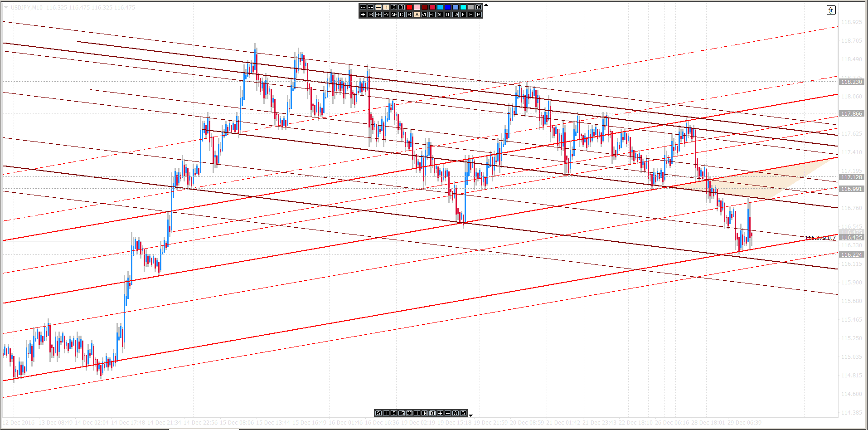The height and width of the screenshot is (430, 868).
Task: Open the chart menu triangle beside USDJPY,M10
Action: [x=6, y=7]
